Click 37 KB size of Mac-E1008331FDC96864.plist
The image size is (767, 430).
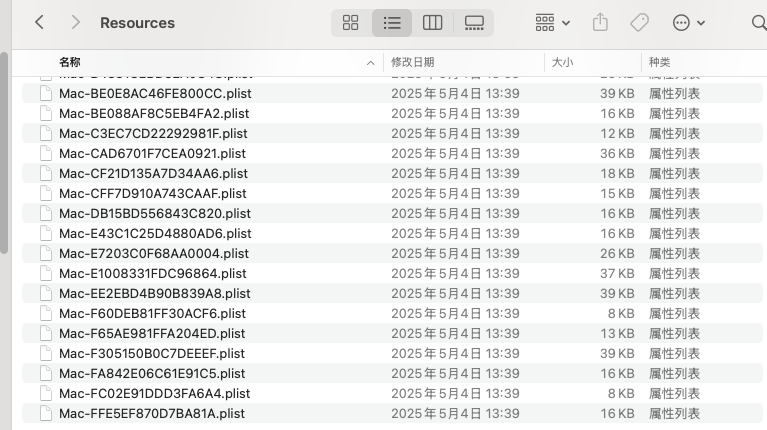pyautogui.click(x=617, y=274)
